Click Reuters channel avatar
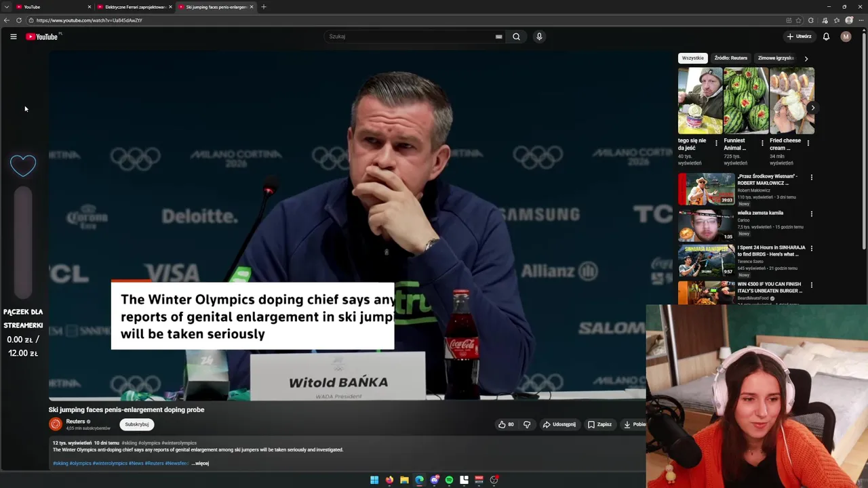This screenshot has width=868, height=488. [x=56, y=424]
